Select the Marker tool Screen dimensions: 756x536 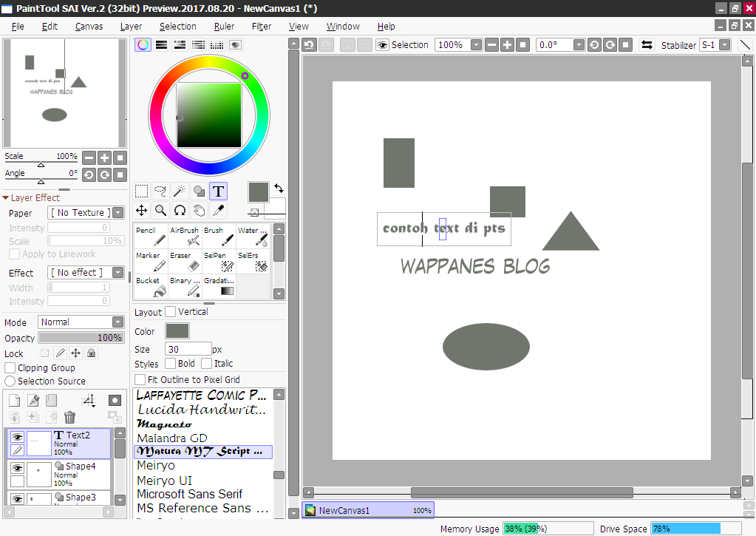point(150,262)
